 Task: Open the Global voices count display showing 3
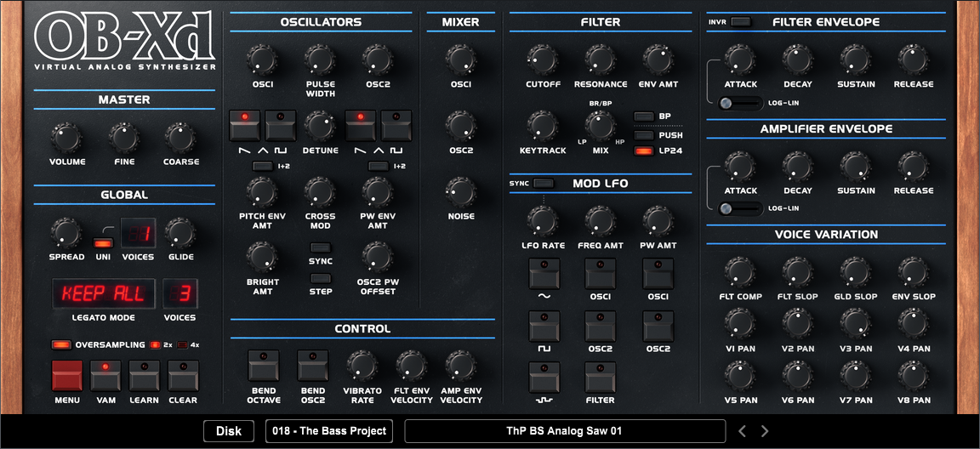[180, 293]
